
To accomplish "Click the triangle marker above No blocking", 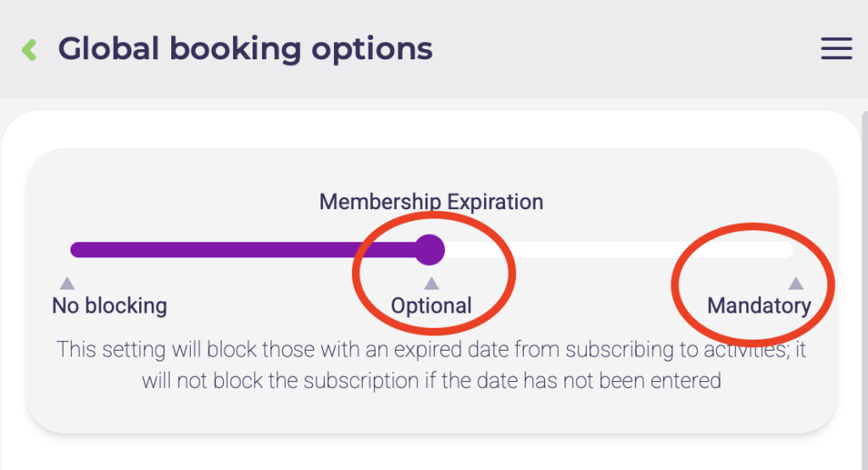I will pos(67,283).
